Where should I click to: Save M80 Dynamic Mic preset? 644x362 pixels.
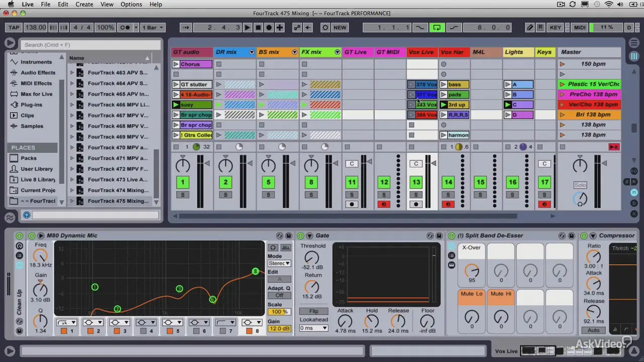(x=288, y=235)
